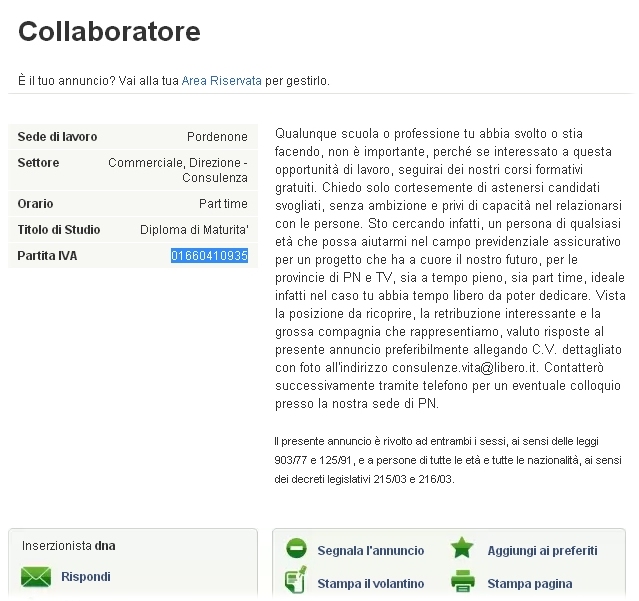
Task: Click the Pordenone value in Sede di lavoro
Action: pos(217,137)
